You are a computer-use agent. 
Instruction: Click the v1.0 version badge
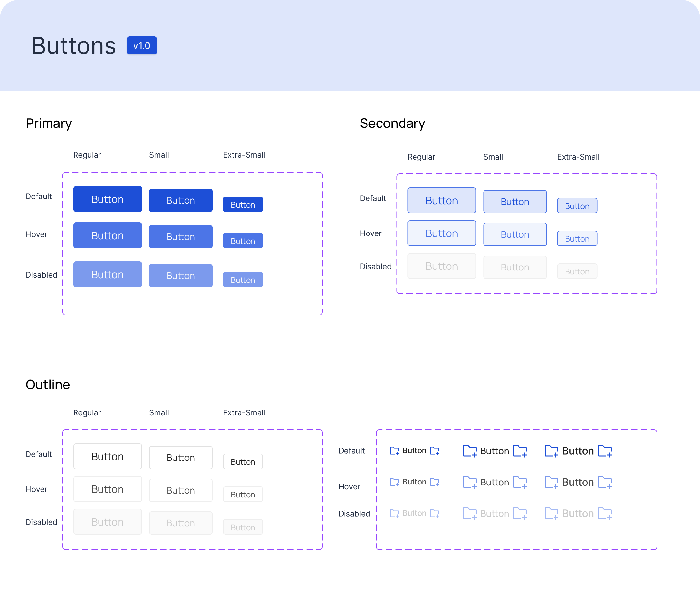142,45
